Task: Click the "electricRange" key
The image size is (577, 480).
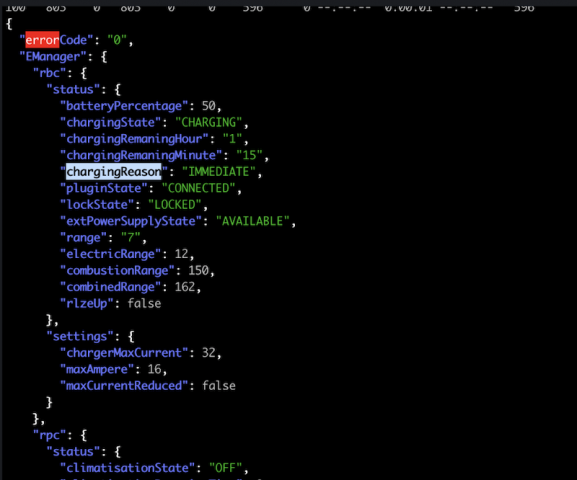Action: click(x=110, y=254)
